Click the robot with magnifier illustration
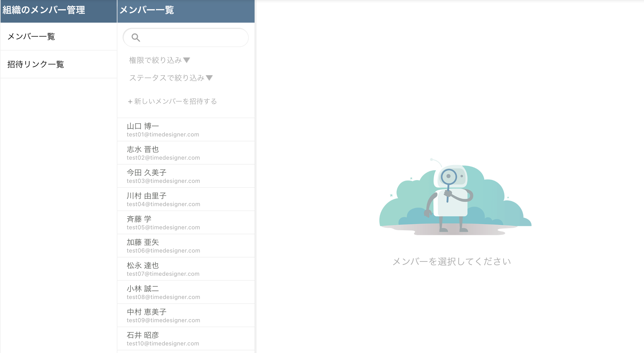Screen dimensions: 644x353 pyautogui.click(x=453, y=197)
